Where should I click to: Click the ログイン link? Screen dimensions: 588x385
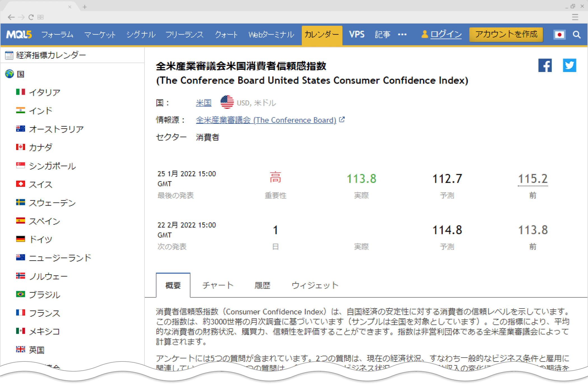tap(446, 34)
